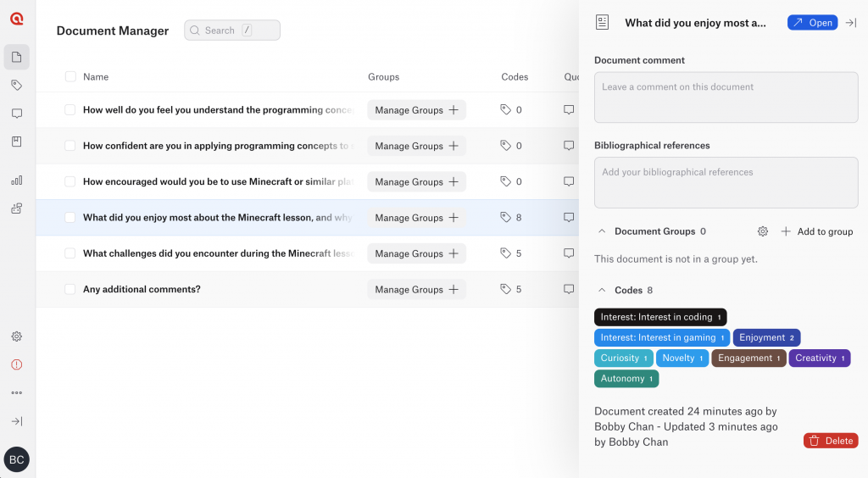This screenshot has width=868, height=478.
Task: Click the settings gear in left sidebar
Action: 17,336
